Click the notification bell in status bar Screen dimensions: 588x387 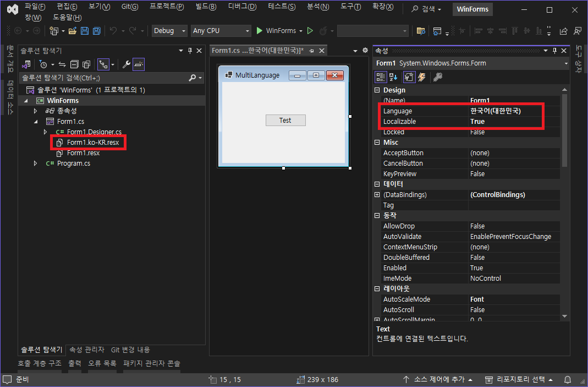(x=568, y=379)
